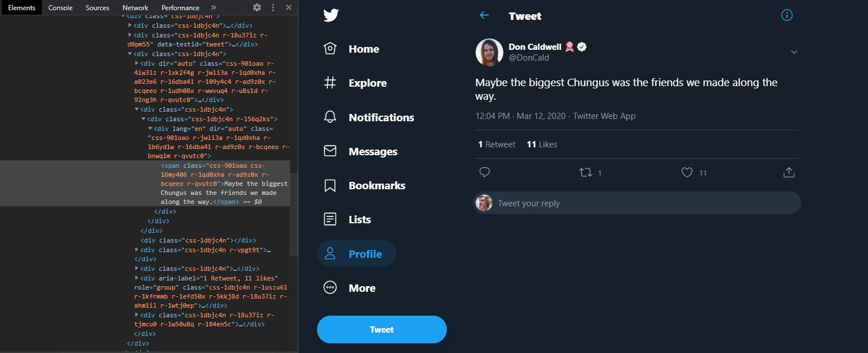Click the Tweet your reply field
Viewport: 868px width, 353px height.
point(645,203)
